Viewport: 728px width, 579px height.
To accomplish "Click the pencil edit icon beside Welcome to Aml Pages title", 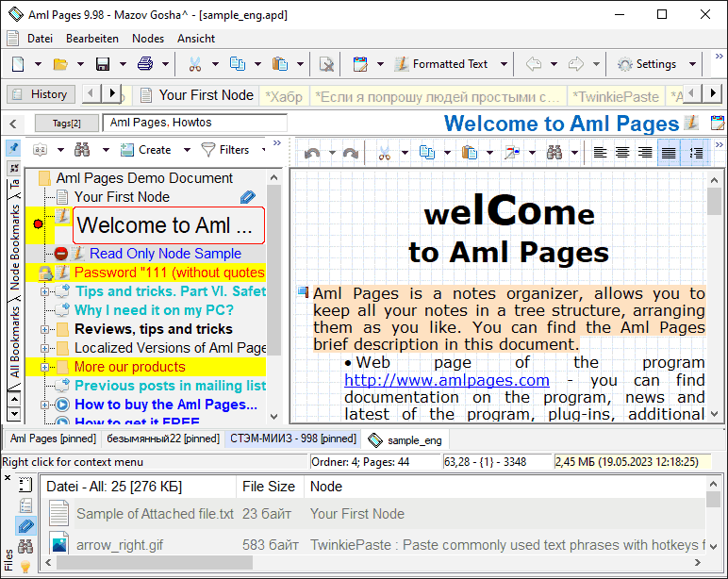I will (692, 123).
